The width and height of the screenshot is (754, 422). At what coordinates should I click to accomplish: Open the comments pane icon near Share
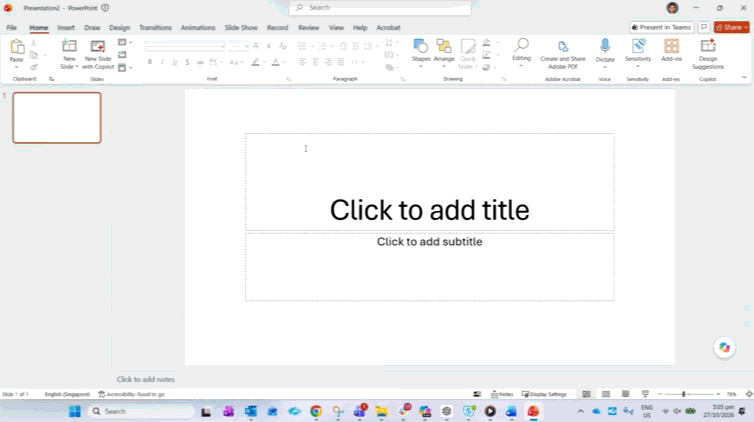click(x=704, y=27)
